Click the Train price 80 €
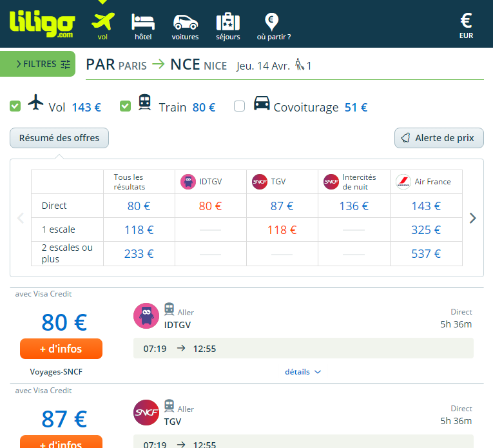The height and width of the screenshot is (448, 493). point(204,108)
